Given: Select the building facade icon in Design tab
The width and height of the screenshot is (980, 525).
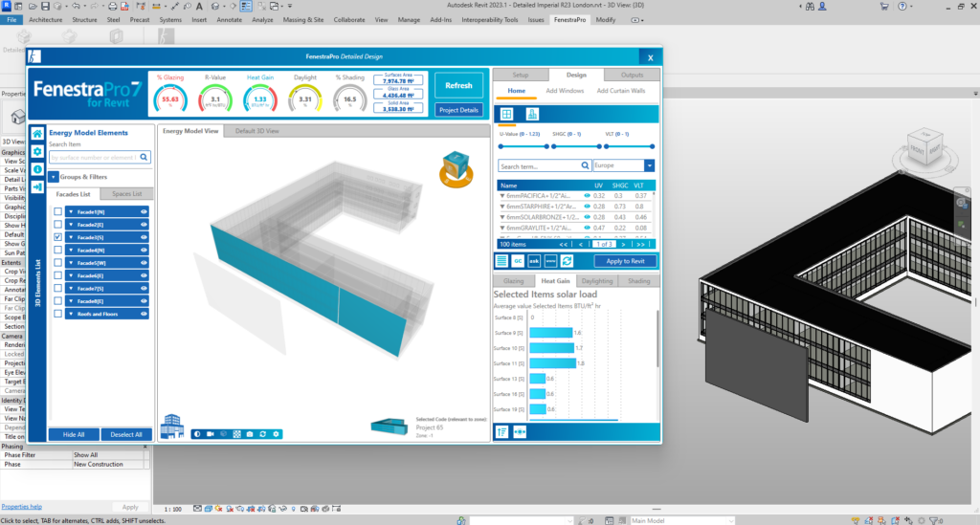Looking at the screenshot, I should [x=532, y=114].
